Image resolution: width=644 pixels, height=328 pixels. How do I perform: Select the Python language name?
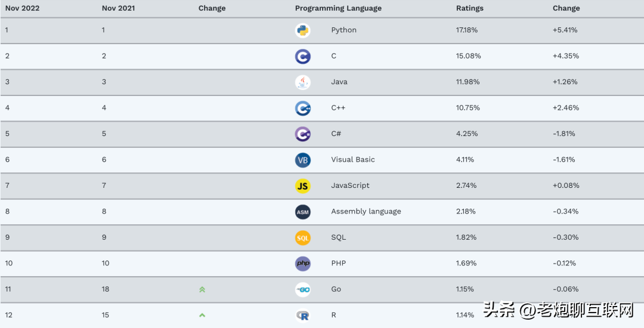pos(343,30)
